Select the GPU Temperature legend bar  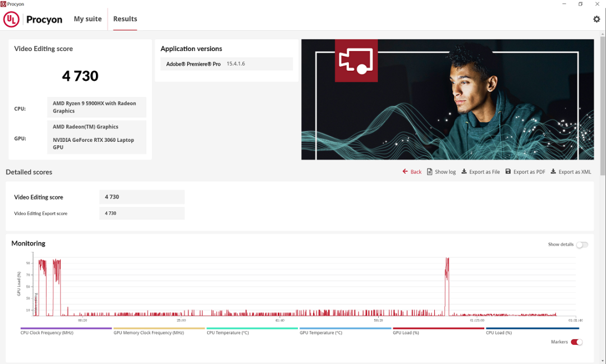[x=345, y=329]
